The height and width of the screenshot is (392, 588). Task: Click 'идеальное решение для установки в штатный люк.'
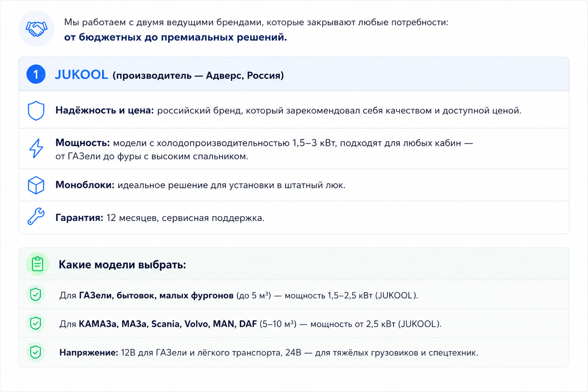(232, 185)
